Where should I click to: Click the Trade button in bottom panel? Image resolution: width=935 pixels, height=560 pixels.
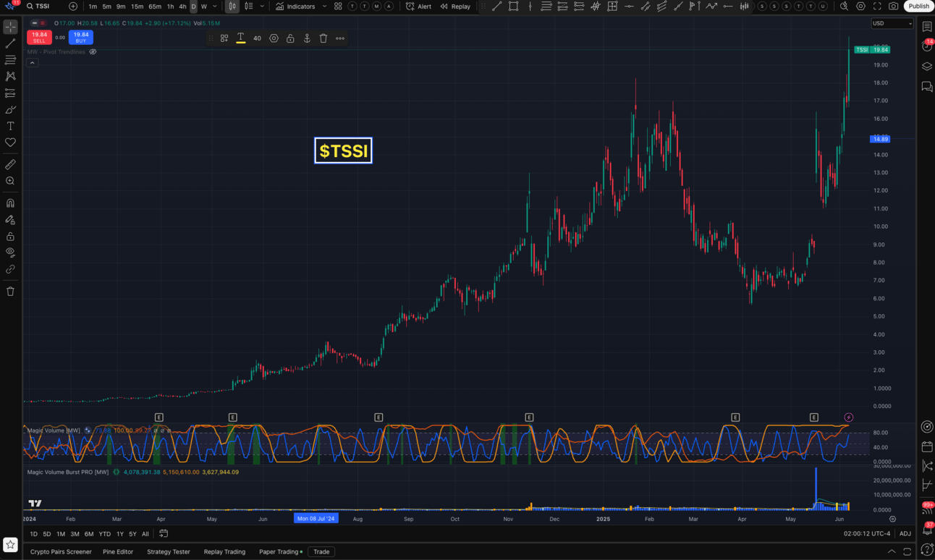click(321, 552)
